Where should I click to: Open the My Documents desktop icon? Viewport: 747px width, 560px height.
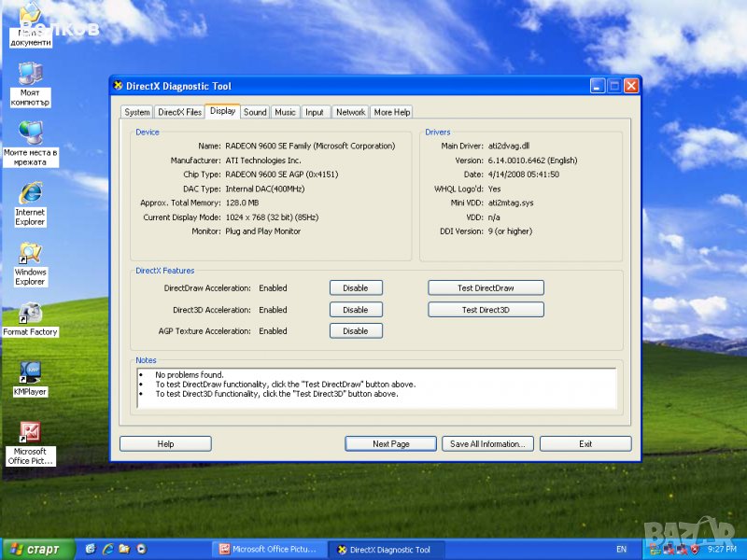click(x=31, y=19)
